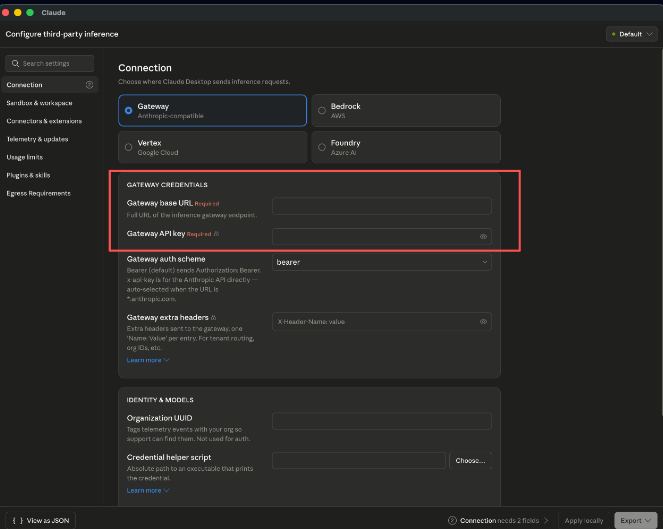Open Usage limits settings
This screenshot has height=529, width=663.
point(25,157)
